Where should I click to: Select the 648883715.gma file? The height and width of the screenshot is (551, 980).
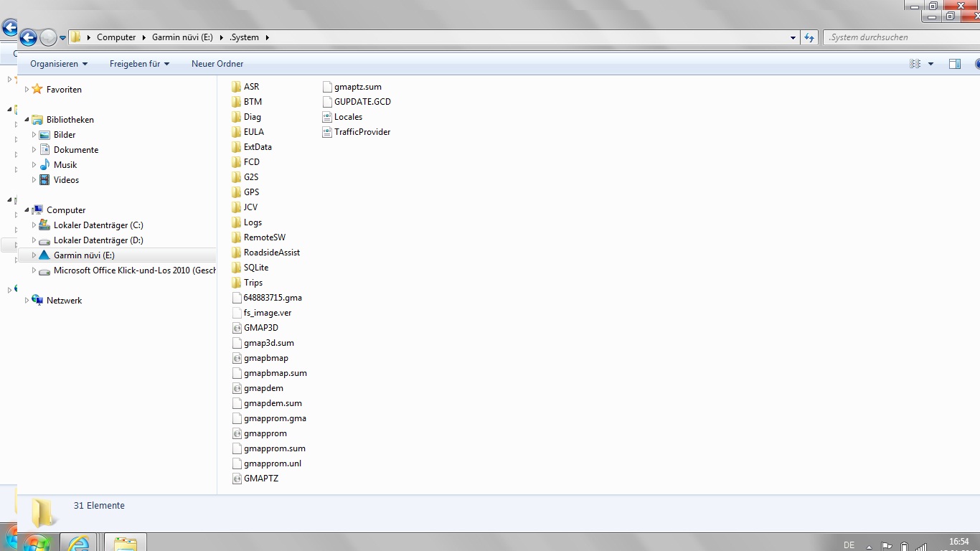(x=268, y=298)
